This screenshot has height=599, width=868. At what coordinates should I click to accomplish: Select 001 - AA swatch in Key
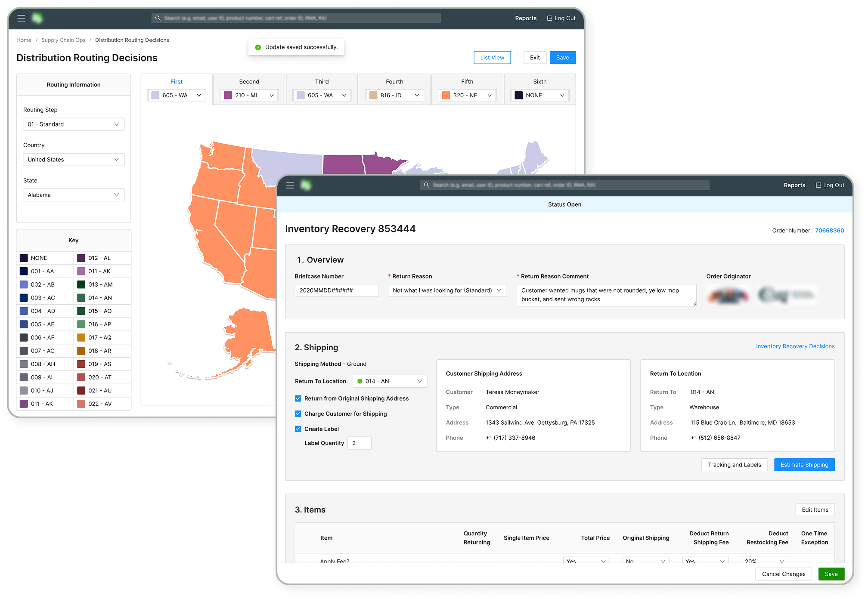24,272
